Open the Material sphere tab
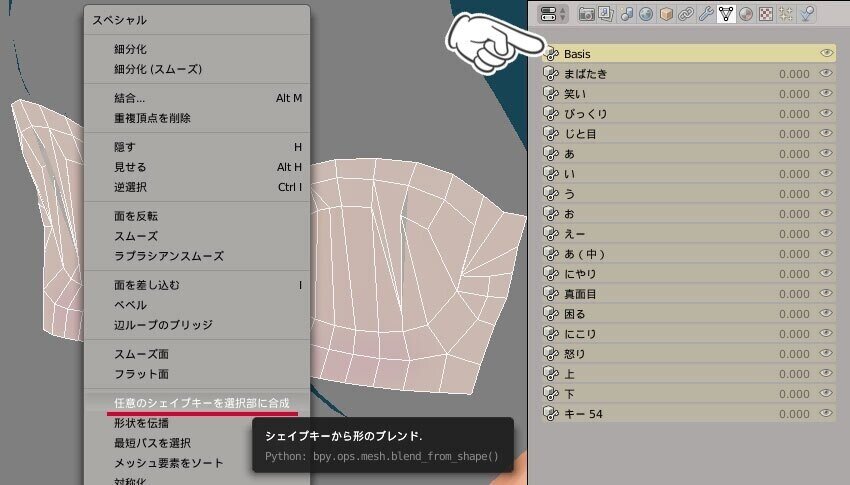Image resolution: width=850 pixels, height=485 pixels. [746, 14]
